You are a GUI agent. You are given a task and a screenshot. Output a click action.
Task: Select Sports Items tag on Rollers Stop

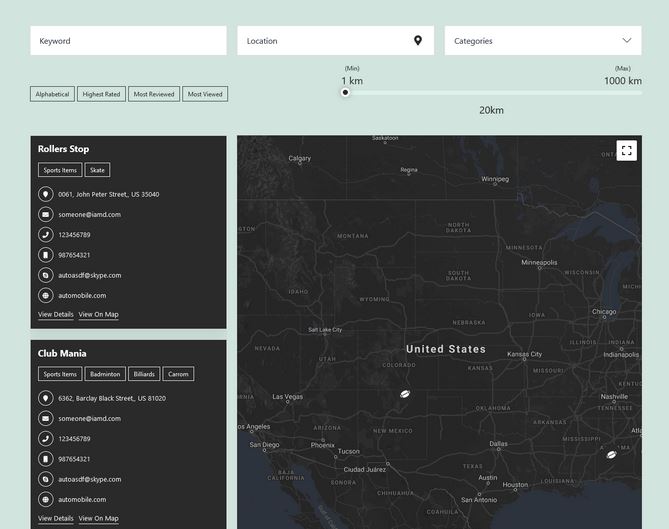(60, 170)
